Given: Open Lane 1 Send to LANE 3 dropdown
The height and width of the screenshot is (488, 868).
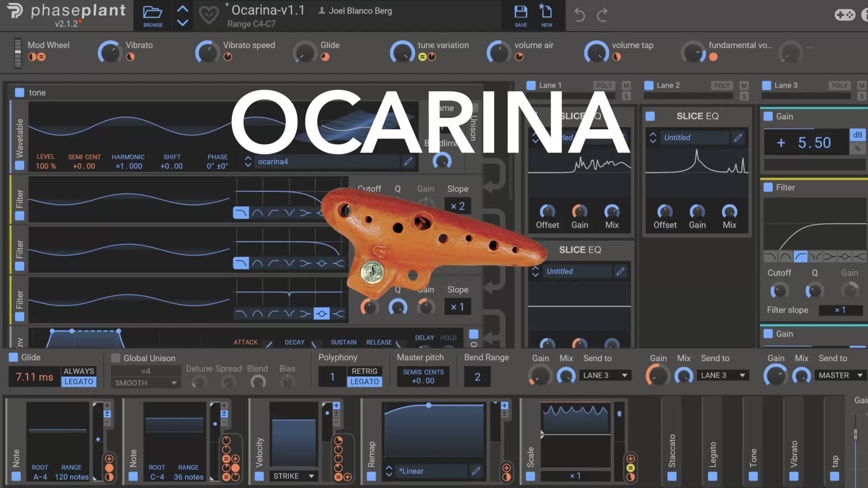Looking at the screenshot, I should [605, 375].
